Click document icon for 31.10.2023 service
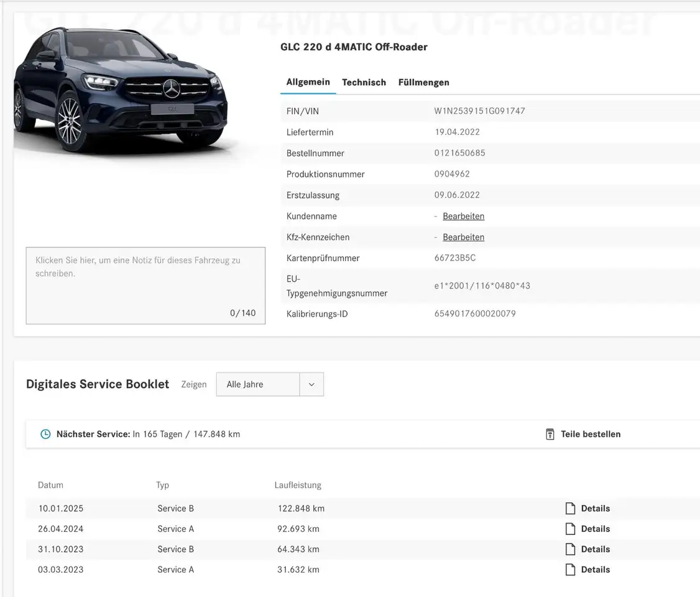Screen dimensions: 700x597 tap(570, 549)
